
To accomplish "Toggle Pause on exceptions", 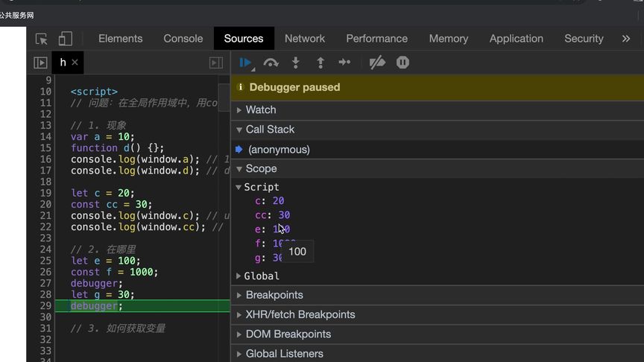I will [402, 63].
